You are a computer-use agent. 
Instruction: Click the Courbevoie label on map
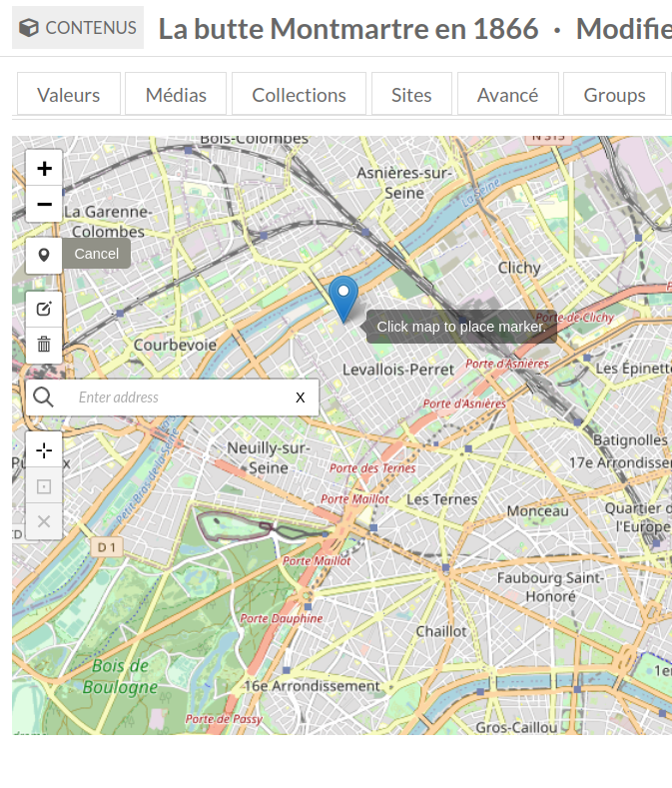point(175,346)
